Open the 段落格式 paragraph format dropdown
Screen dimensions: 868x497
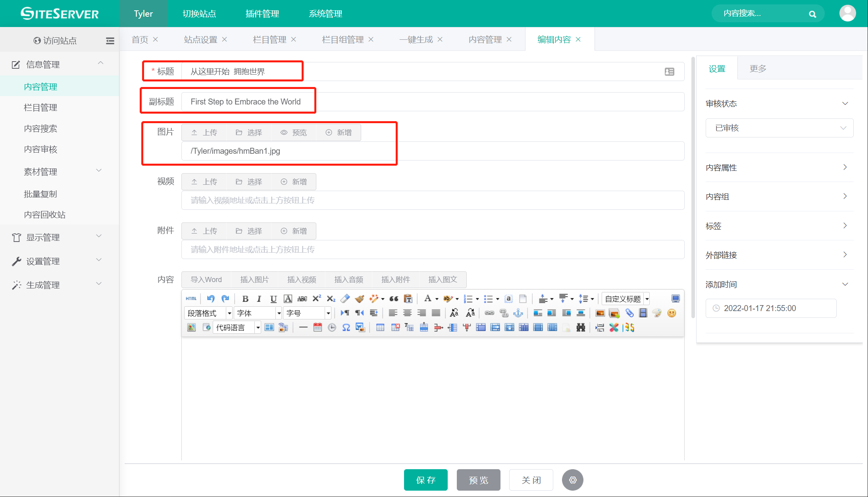coord(208,313)
